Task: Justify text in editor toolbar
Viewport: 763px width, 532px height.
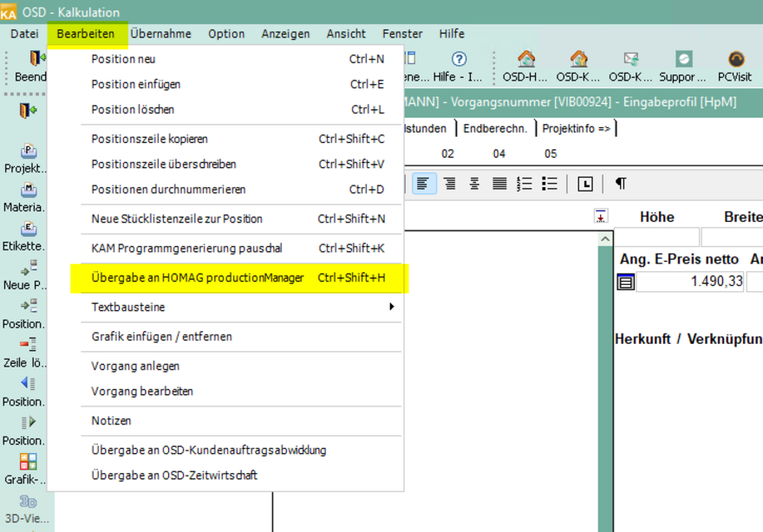Action: [499, 184]
